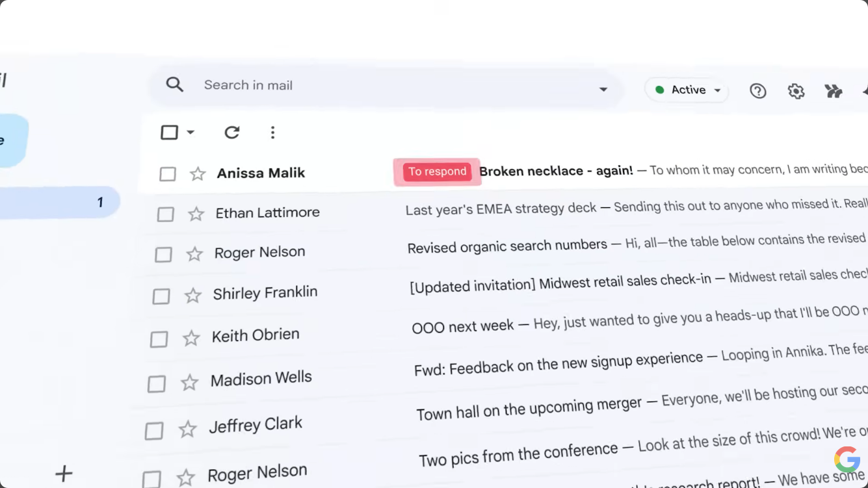
Task: Open the select-all checkbox dropdown arrow
Action: tap(191, 133)
